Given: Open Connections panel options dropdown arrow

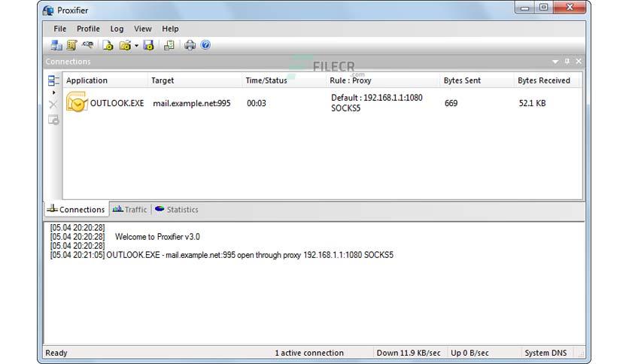Looking at the screenshot, I should pos(555,62).
